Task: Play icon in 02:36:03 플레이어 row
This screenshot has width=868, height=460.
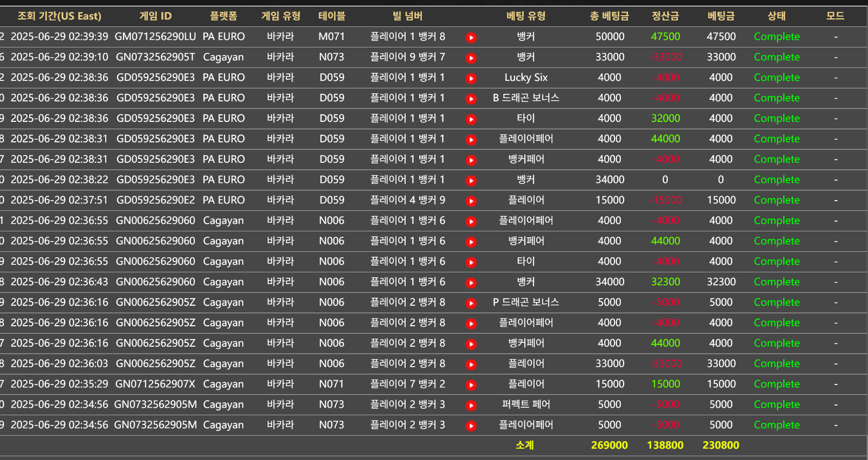Action: pos(471,365)
